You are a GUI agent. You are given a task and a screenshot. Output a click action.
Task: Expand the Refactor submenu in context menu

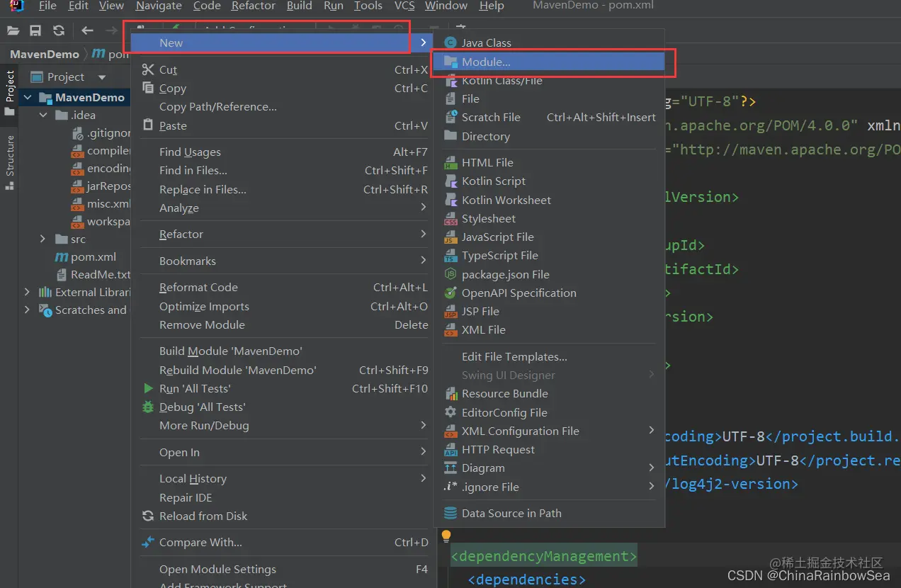click(x=424, y=234)
